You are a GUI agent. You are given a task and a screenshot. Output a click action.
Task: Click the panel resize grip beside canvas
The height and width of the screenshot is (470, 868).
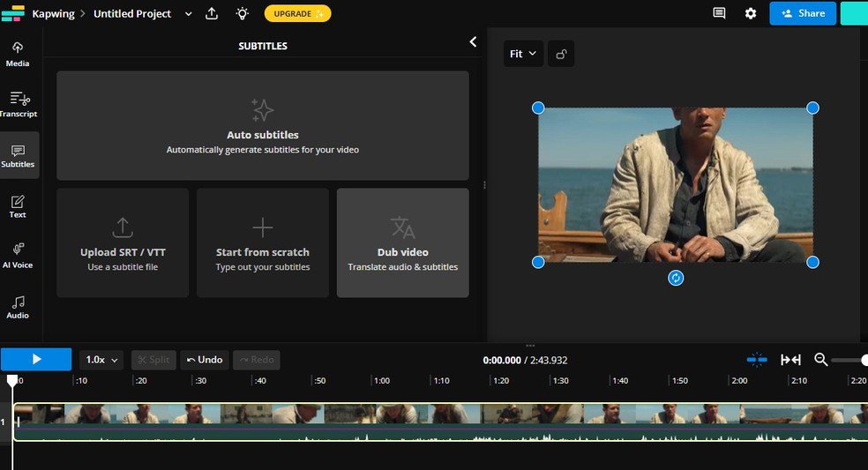pos(484,185)
